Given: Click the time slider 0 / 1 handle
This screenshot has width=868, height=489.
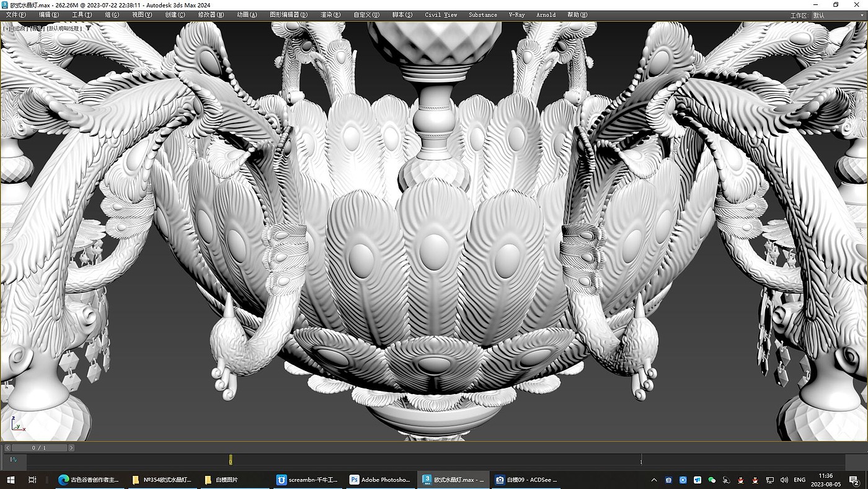Looking at the screenshot, I should pyautogui.click(x=38, y=447).
